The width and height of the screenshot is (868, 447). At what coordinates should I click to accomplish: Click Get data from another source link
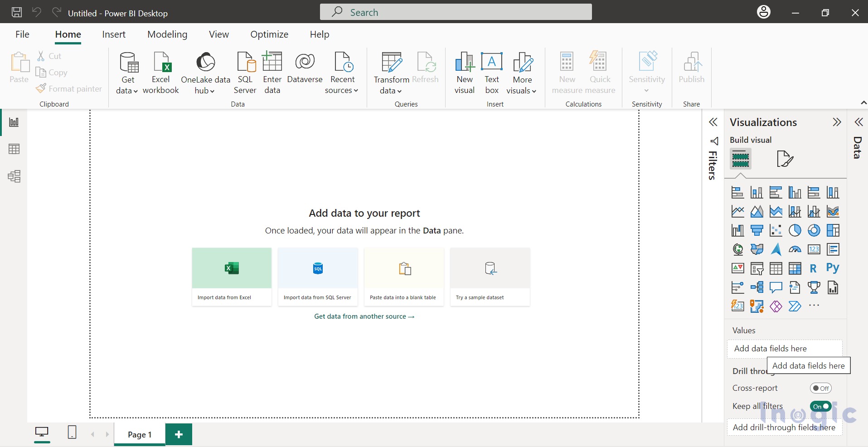pyautogui.click(x=364, y=316)
